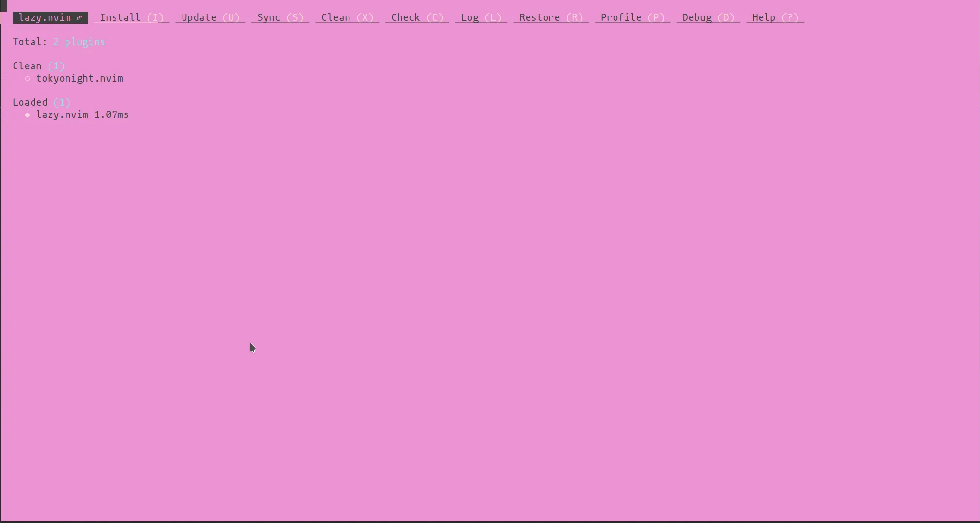Go to the lazy.nvim home tab label
980x523 pixels.
45,18
